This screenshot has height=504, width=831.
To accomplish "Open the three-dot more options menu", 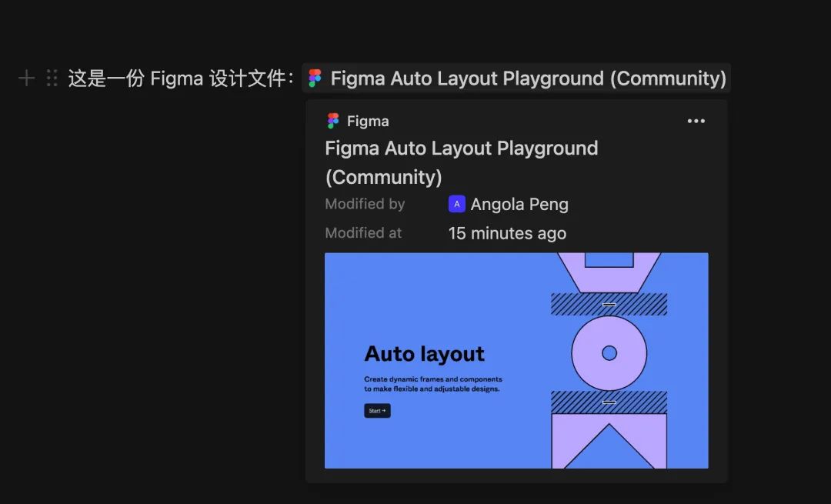I will pos(696,121).
